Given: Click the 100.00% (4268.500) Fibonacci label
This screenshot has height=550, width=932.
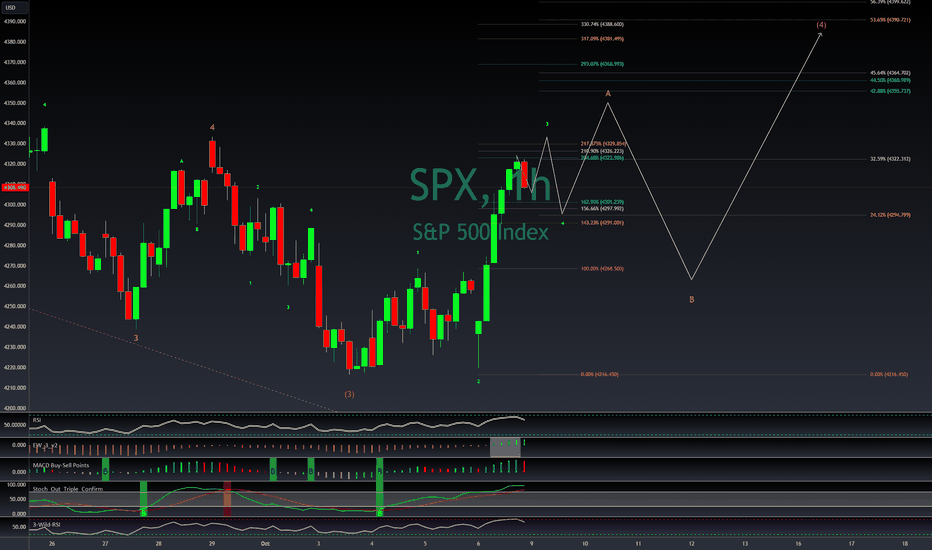Looking at the screenshot, I should (x=602, y=269).
